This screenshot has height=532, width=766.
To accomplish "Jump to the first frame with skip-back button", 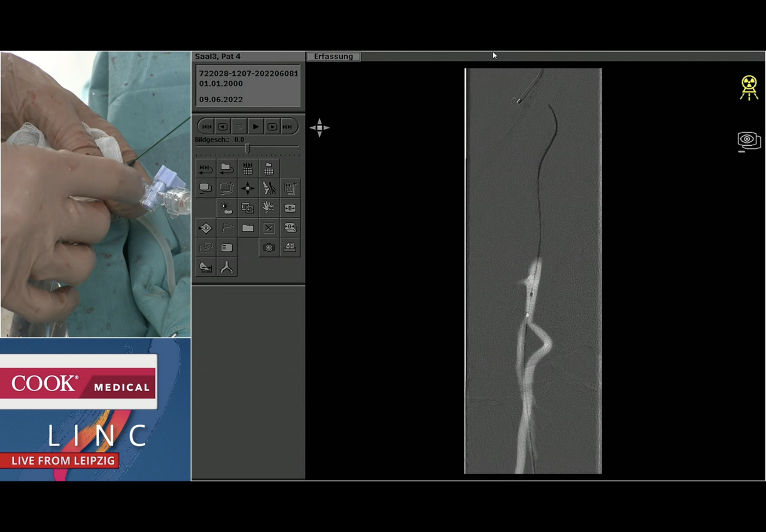I will (206, 127).
